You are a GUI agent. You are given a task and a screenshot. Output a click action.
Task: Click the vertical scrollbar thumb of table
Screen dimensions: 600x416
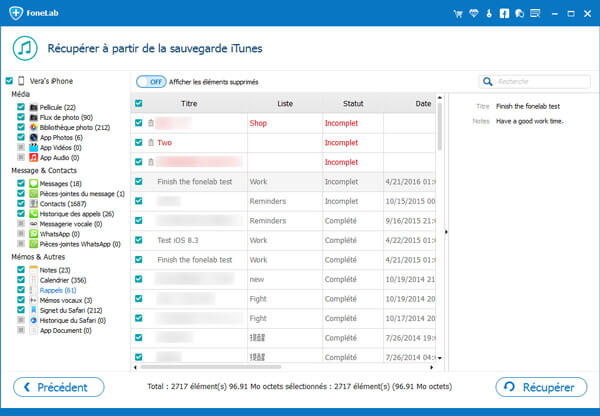[440, 127]
